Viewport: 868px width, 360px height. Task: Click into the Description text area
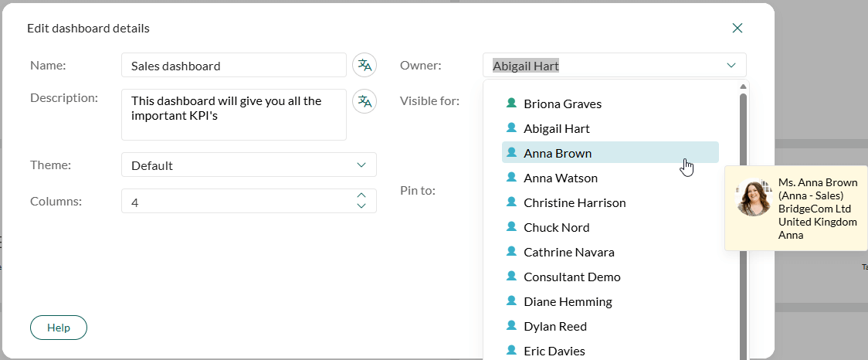click(234, 114)
